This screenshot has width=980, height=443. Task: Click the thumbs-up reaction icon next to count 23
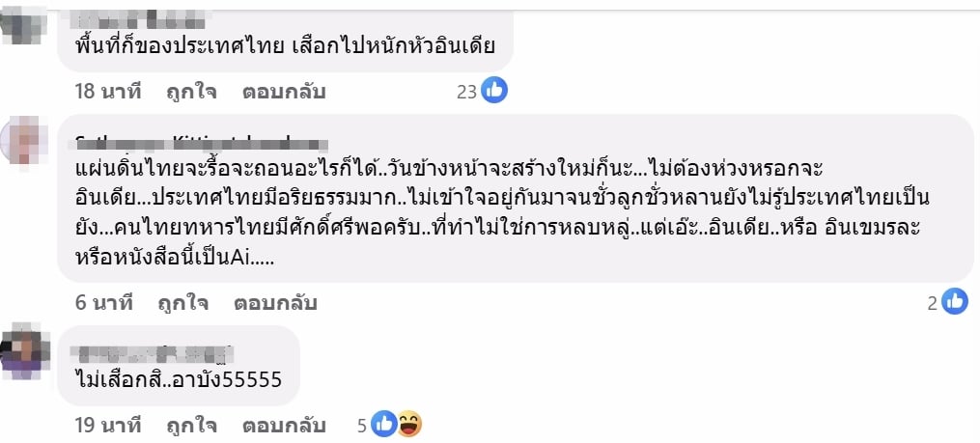tap(493, 91)
